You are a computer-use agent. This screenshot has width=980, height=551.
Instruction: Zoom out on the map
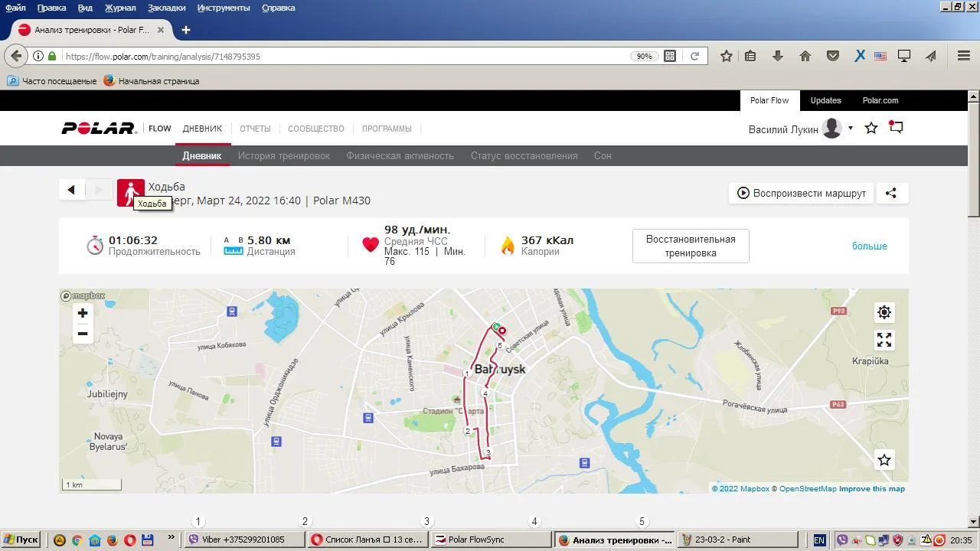point(83,334)
